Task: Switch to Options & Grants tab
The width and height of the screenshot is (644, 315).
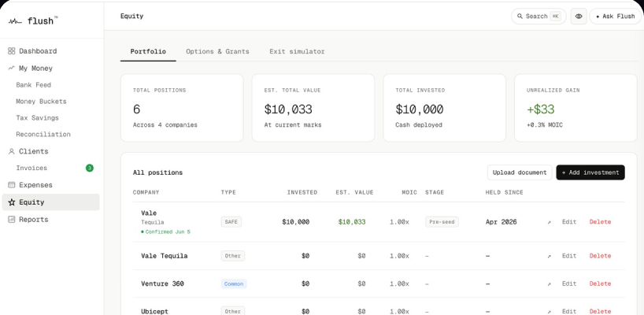Action: (217, 51)
